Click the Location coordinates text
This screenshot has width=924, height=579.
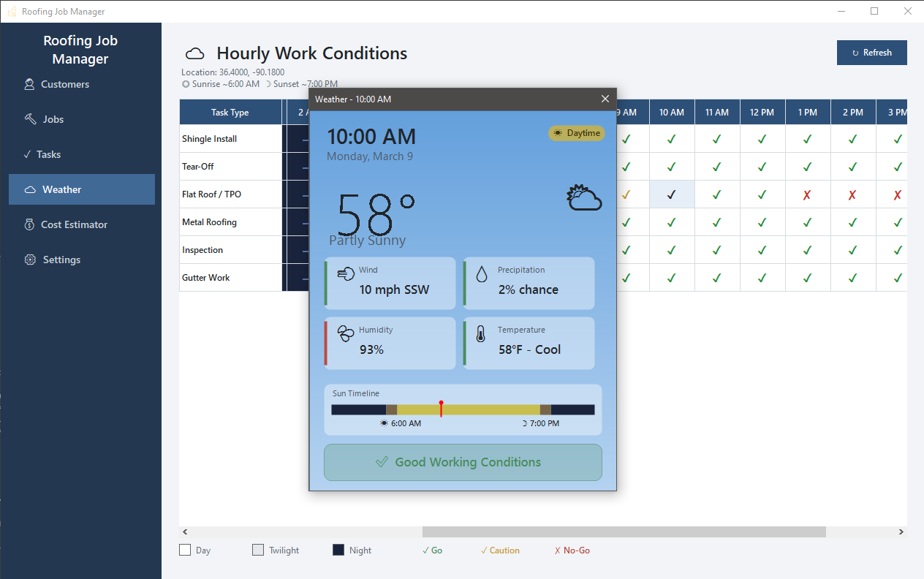pyautogui.click(x=233, y=72)
